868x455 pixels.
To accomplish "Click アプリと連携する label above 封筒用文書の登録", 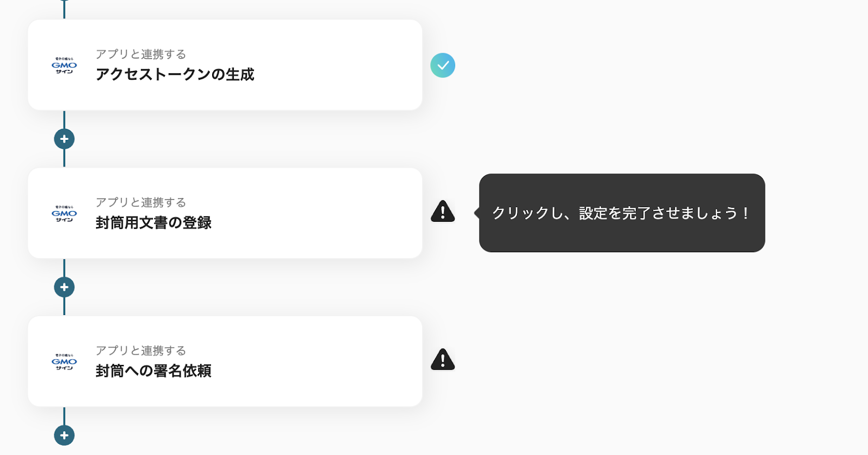I will 141,202.
